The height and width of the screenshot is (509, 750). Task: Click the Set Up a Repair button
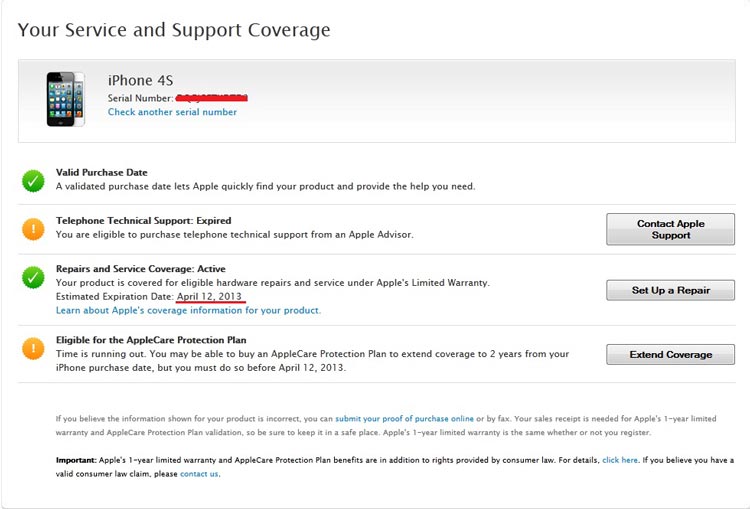670,290
